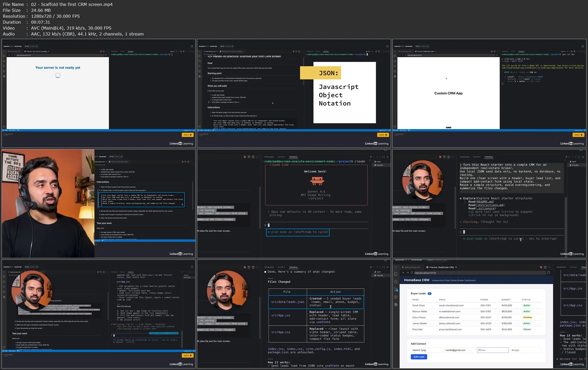Screen dimensions: 588x370
Task: Click help icon in Custom CRM App frame
Action: pyautogui.click(x=583, y=46)
